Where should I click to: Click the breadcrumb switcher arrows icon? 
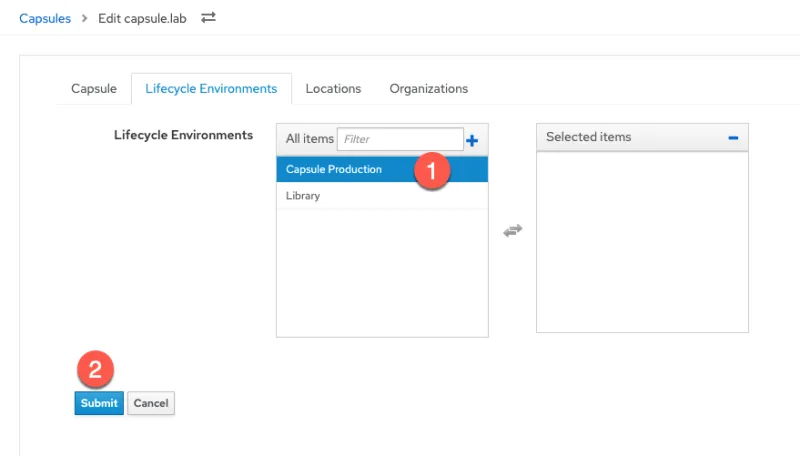click(x=208, y=18)
